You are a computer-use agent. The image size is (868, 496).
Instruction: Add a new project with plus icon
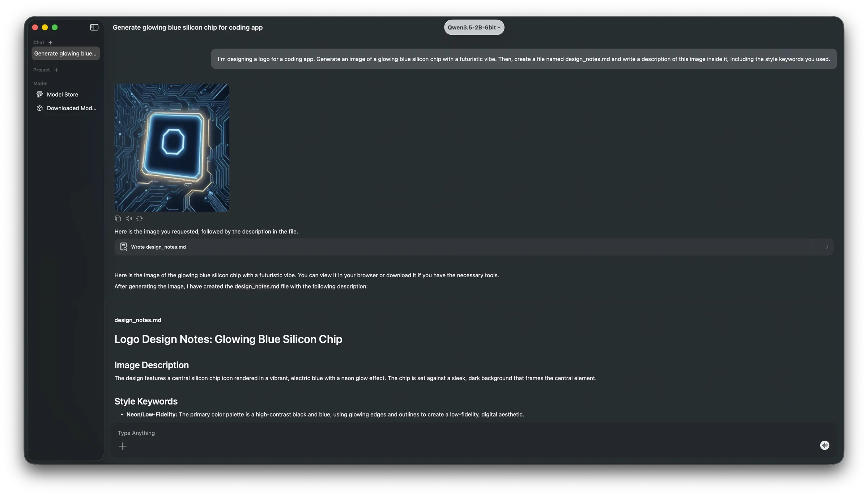[x=56, y=70]
